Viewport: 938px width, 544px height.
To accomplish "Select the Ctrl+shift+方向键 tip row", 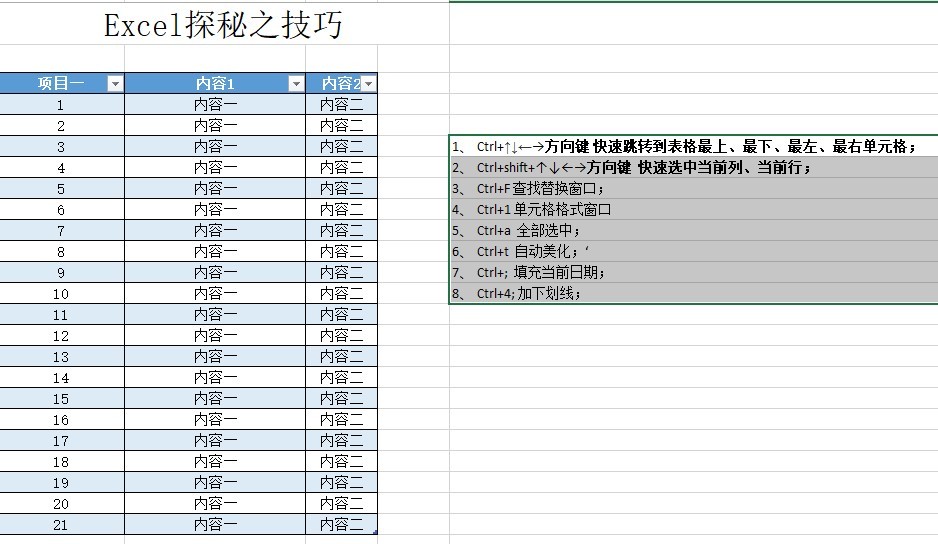I will coord(694,168).
